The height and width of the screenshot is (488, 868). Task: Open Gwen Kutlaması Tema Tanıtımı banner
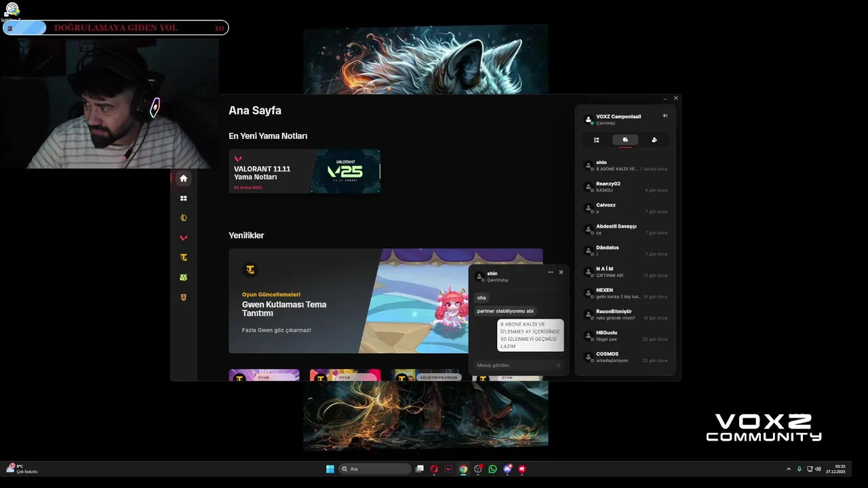click(x=386, y=301)
